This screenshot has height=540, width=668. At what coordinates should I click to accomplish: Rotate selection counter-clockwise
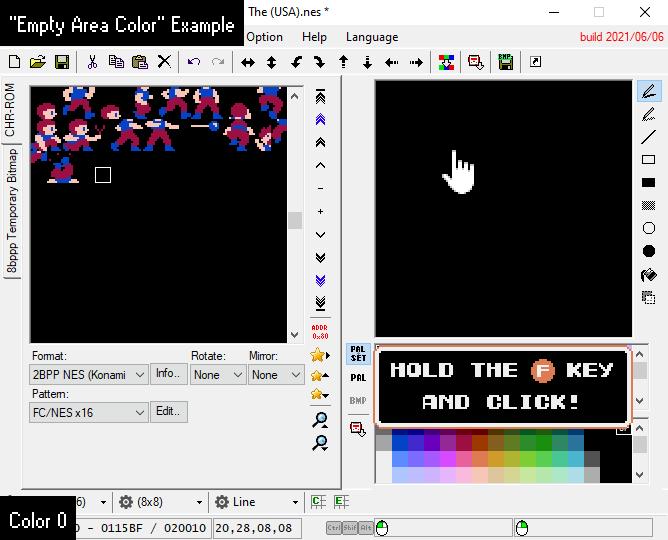tap(296, 63)
